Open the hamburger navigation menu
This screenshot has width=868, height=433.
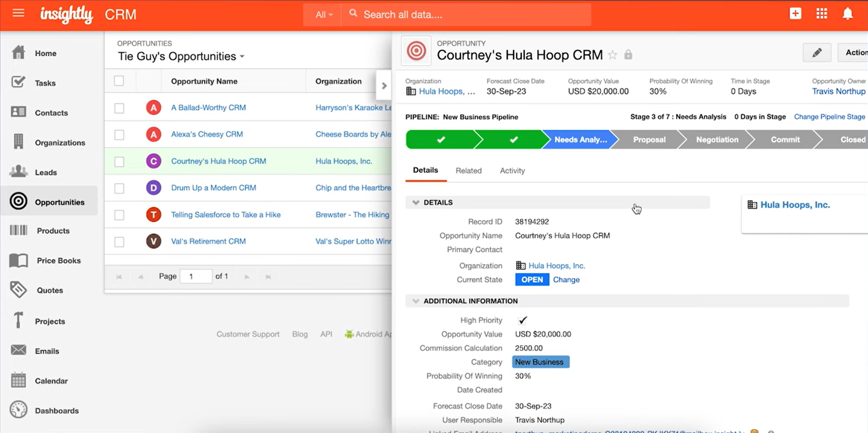19,14
